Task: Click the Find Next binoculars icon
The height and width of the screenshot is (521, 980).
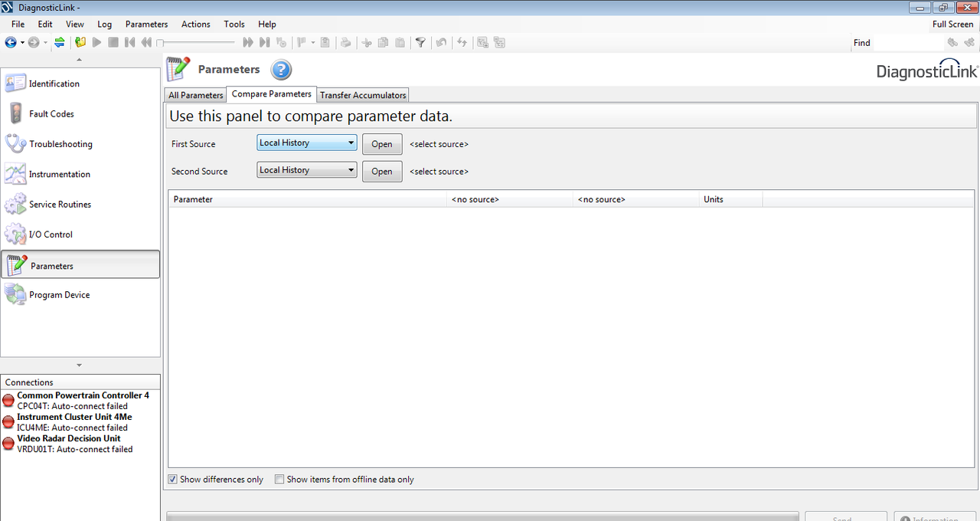Action: [969, 43]
